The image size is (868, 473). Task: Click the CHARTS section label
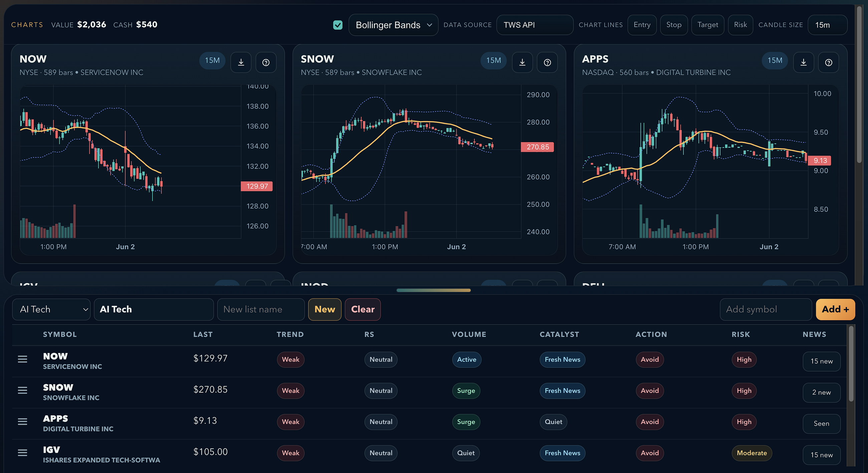pyautogui.click(x=27, y=25)
